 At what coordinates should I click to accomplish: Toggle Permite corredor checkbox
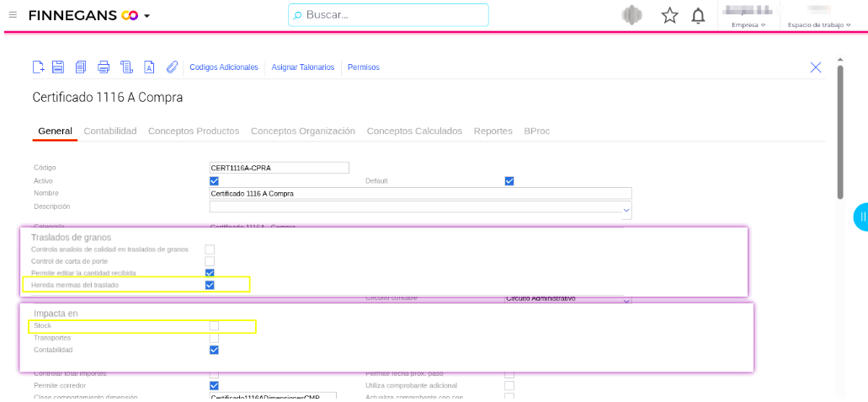pyautogui.click(x=214, y=385)
